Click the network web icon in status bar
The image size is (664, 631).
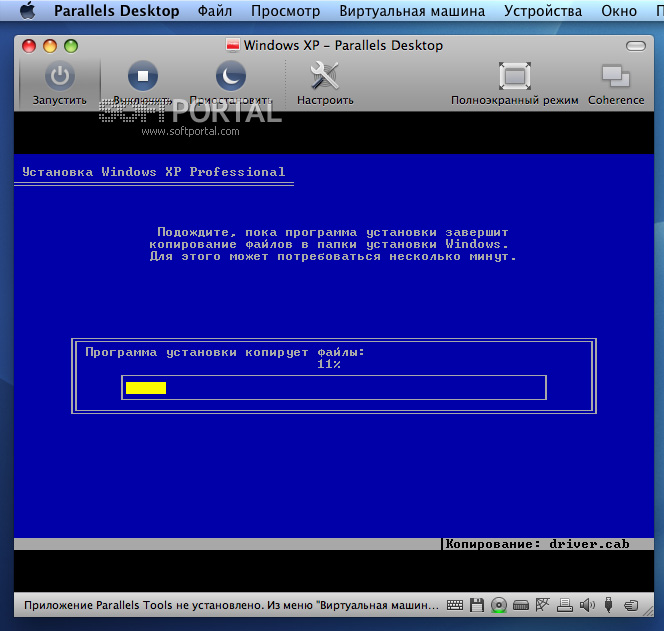542,605
